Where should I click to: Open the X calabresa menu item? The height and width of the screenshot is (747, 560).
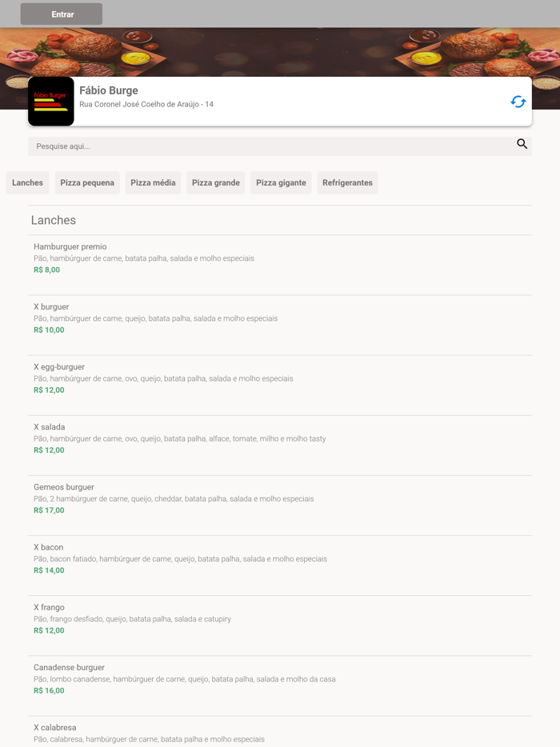pyautogui.click(x=280, y=732)
